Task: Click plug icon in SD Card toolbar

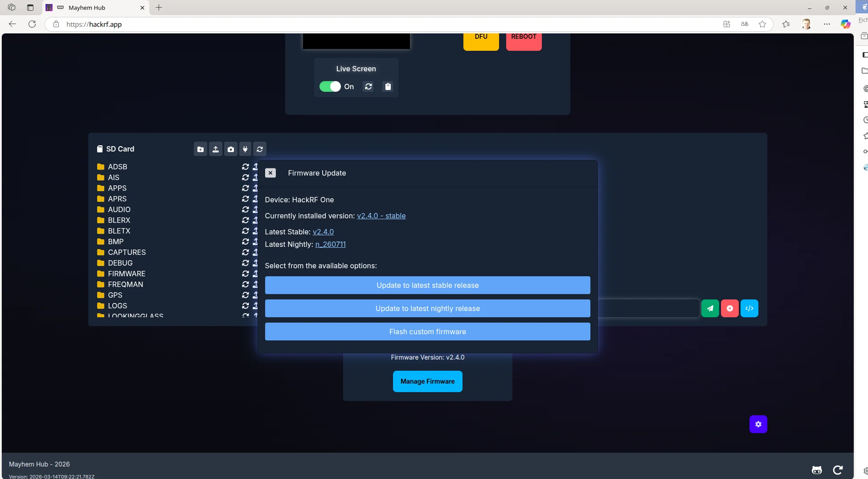Action: click(245, 149)
